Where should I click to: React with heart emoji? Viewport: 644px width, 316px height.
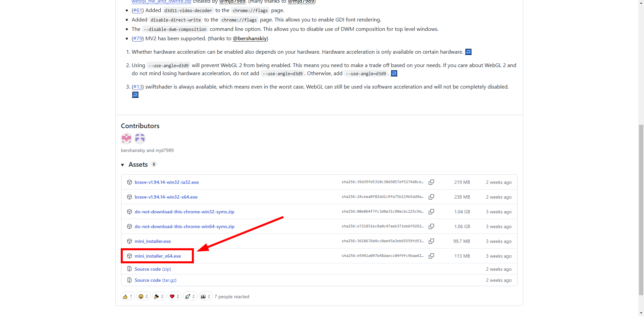(x=175, y=296)
